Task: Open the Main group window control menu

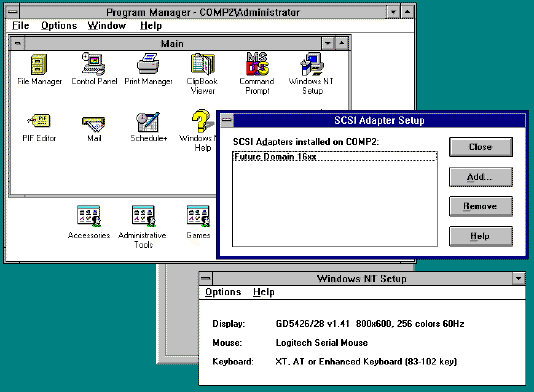Action: pyautogui.click(x=17, y=44)
